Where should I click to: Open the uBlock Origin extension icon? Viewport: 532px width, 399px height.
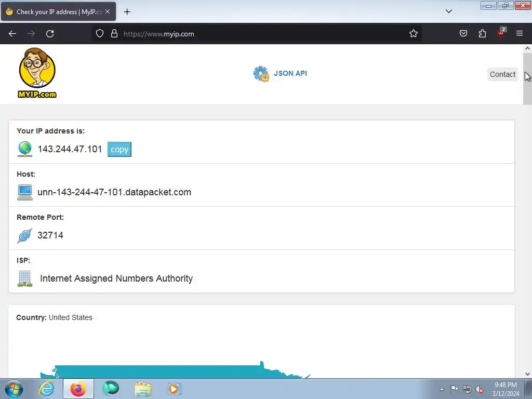coord(501,33)
